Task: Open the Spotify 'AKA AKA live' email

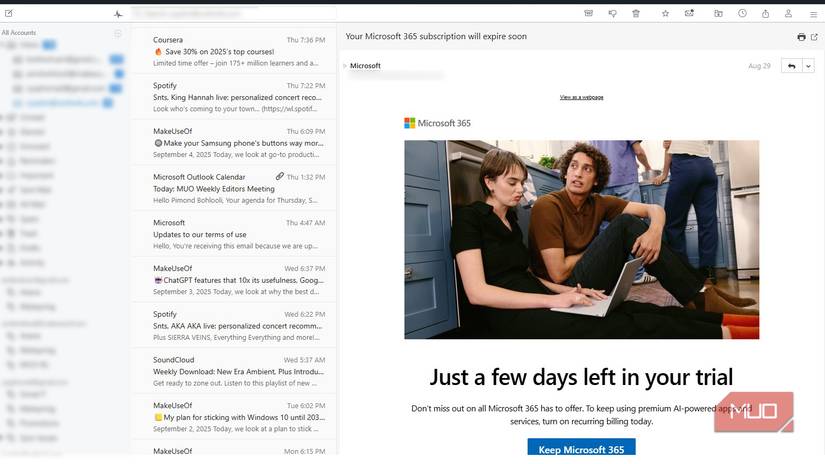Action: point(234,326)
